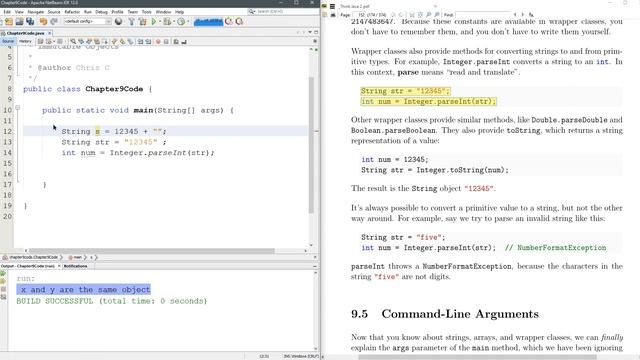Click the main breadcrumb item
Screen dimensions: 640x360
(x=75, y=258)
